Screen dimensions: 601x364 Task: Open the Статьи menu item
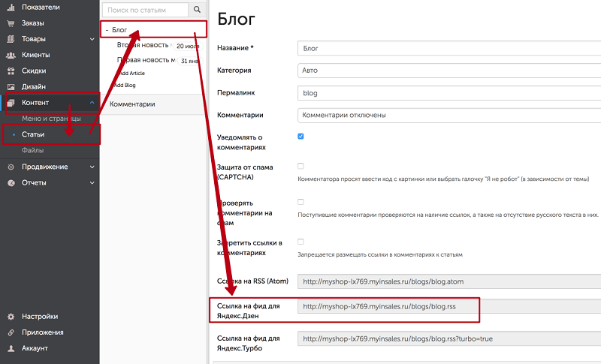pos(33,134)
